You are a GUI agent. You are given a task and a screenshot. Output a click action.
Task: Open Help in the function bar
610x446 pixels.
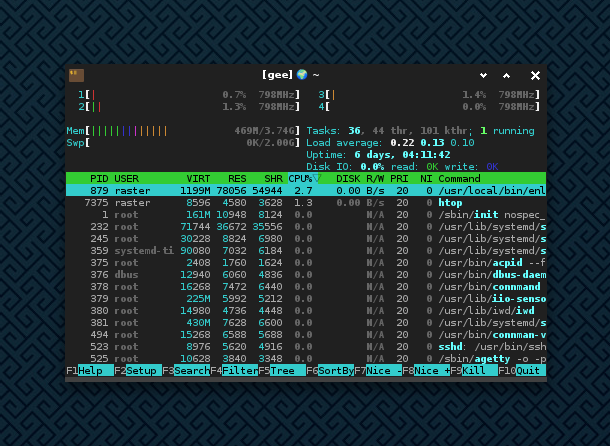96,370
